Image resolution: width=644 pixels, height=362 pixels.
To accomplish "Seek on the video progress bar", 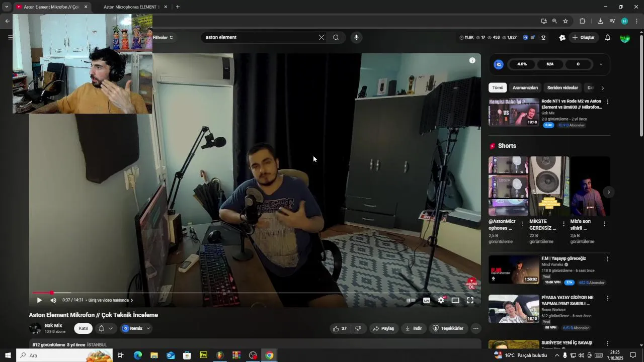I will (255, 293).
